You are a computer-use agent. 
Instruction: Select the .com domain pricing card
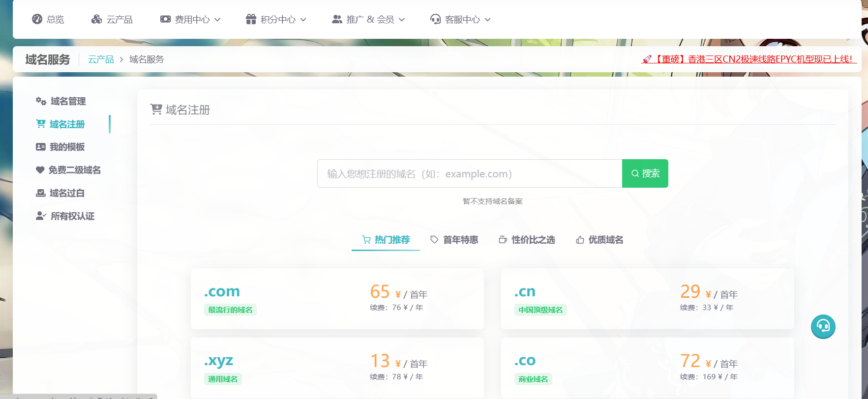click(337, 299)
